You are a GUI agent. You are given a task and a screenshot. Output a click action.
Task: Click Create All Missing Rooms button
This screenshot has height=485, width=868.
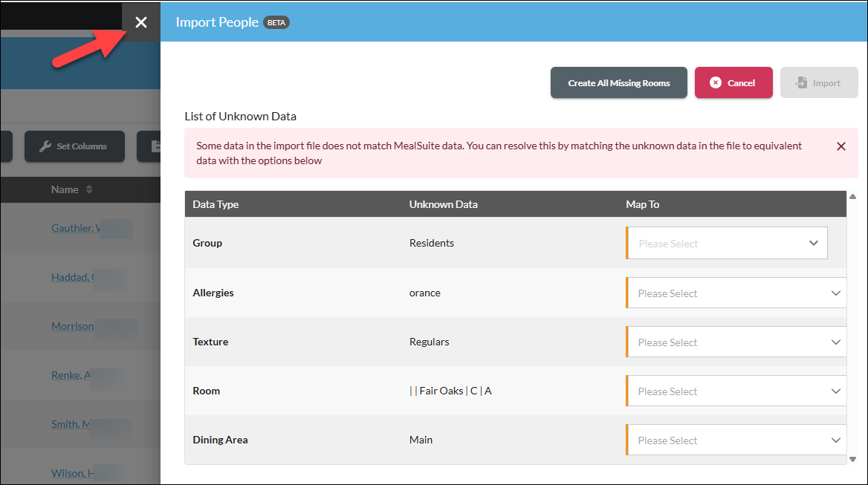click(x=619, y=82)
